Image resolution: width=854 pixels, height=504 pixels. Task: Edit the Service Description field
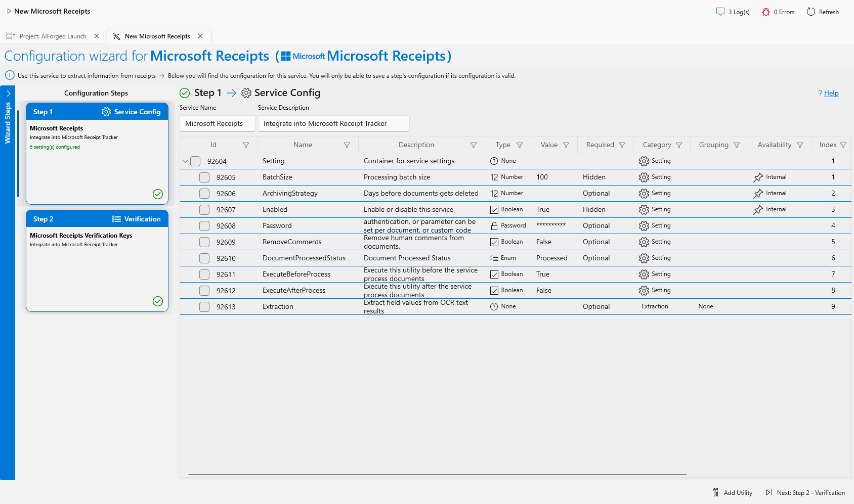[x=334, y=123]
